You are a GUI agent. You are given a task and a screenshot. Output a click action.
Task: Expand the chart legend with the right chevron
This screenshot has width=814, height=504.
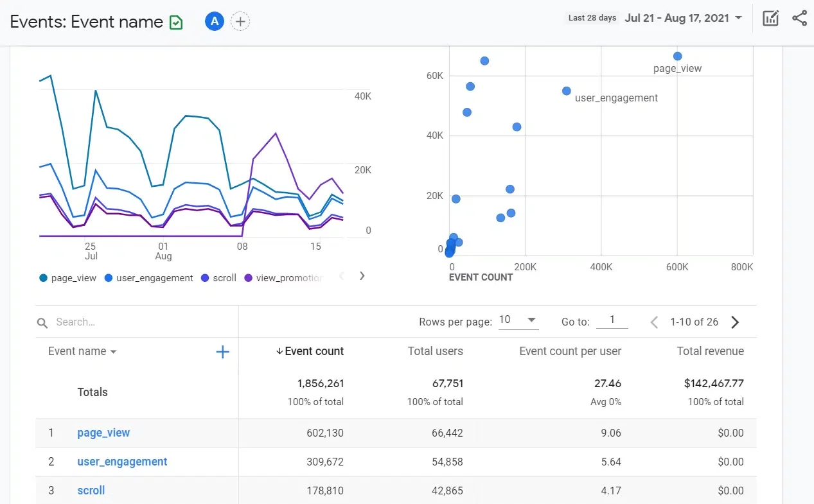[x=362, y=276]
